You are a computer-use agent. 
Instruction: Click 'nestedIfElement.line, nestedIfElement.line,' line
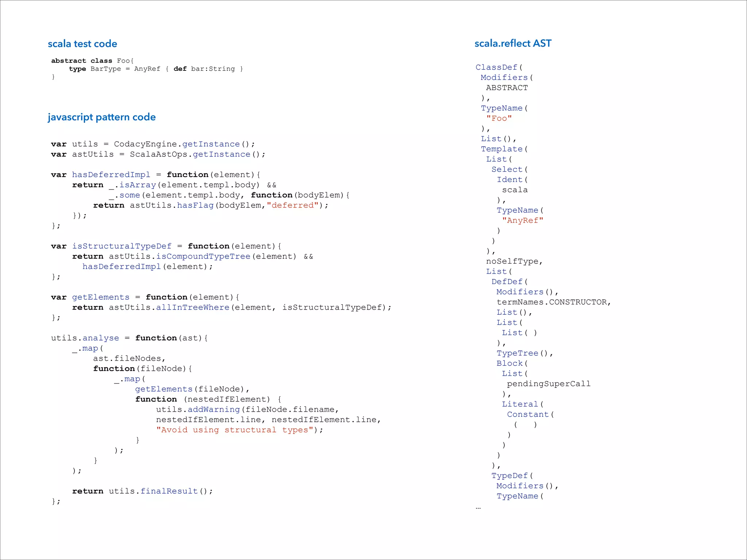[268, 420]
